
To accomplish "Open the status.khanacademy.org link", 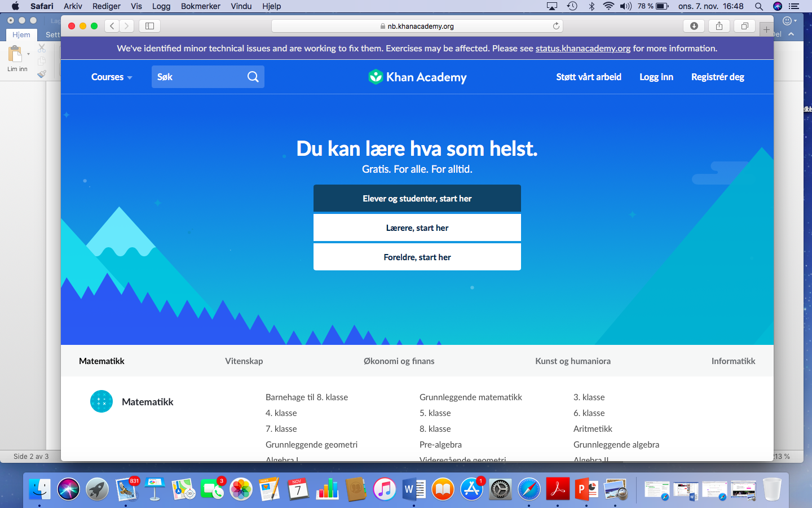I will [583, 48].
